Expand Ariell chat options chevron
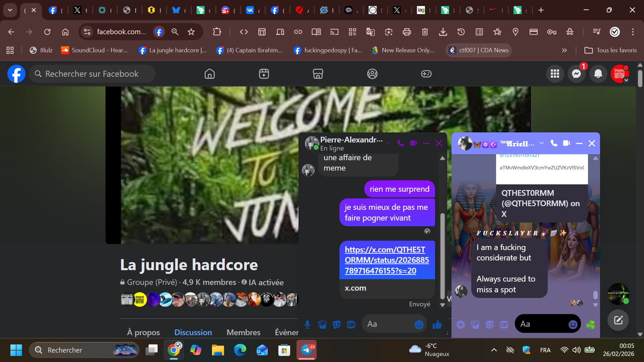The height and width of the screenshot is (362, 644). (541, 143)
